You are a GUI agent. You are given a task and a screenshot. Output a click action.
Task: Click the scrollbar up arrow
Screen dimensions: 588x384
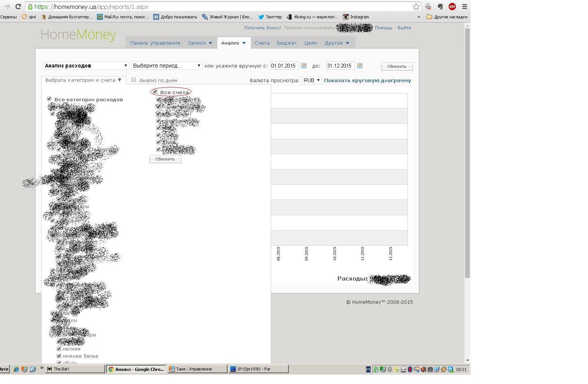pyautogui.click(x=467, y=26)
